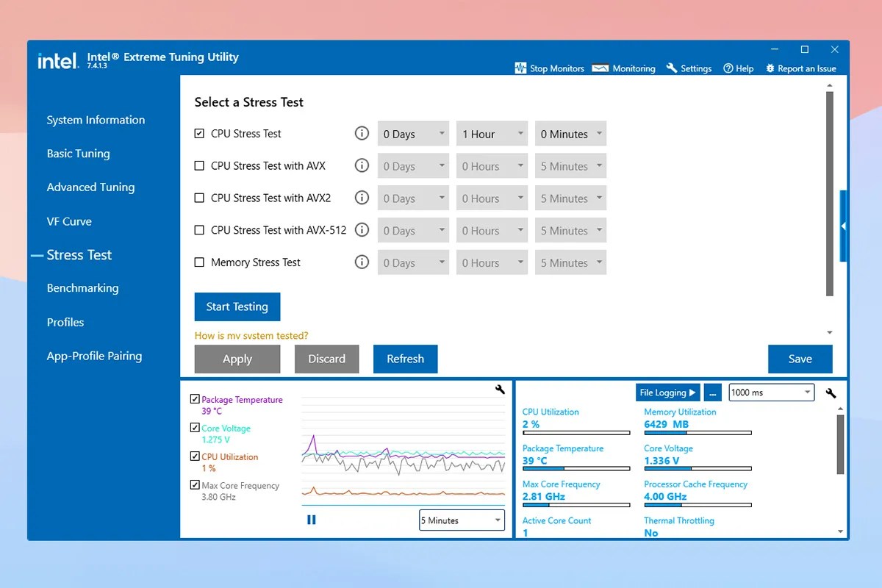Viewport: 882px width, 588px height.
Task: Toggle Core Voltage graph checkbox
Action: [195, 428]
